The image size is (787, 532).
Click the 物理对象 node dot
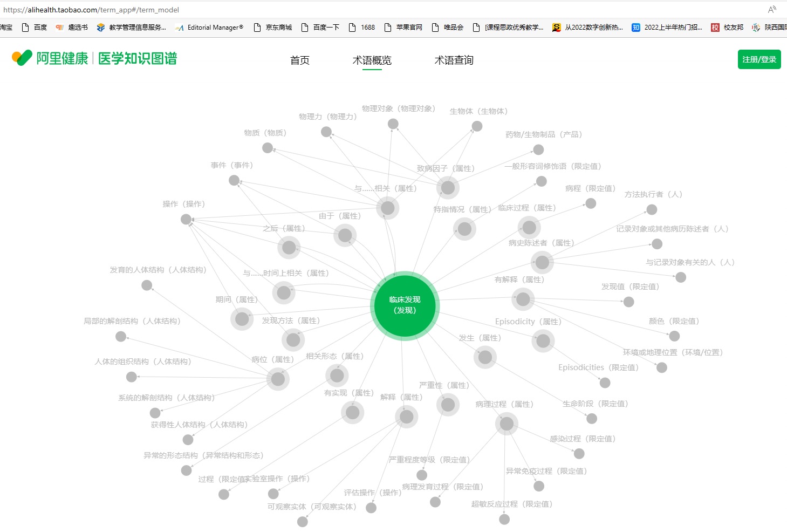point(393,124)
